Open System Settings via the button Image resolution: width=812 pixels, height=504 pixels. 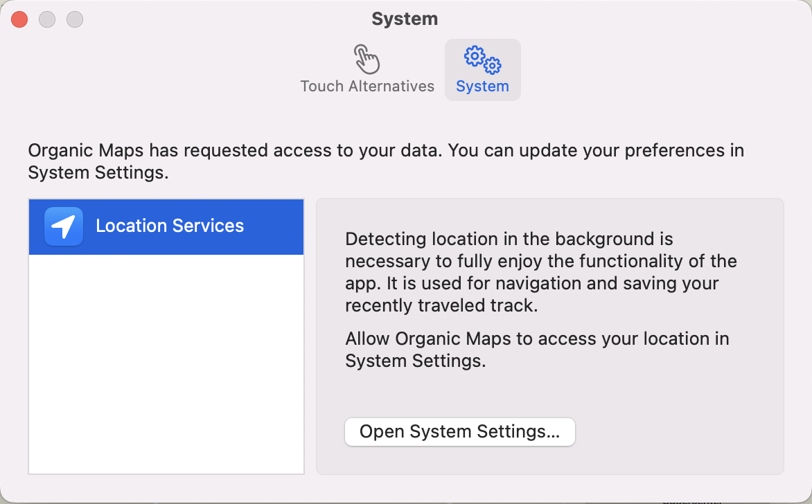coord(459,432)
